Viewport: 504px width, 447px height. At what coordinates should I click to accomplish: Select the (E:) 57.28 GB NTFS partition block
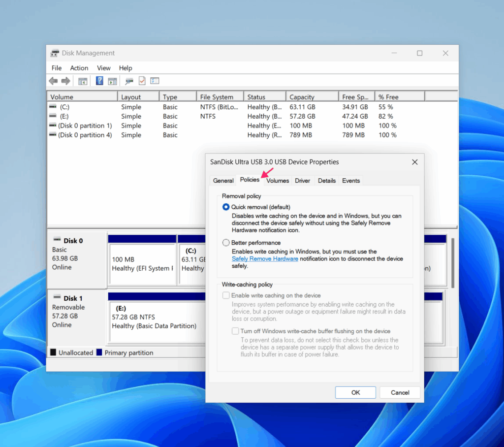157,318
